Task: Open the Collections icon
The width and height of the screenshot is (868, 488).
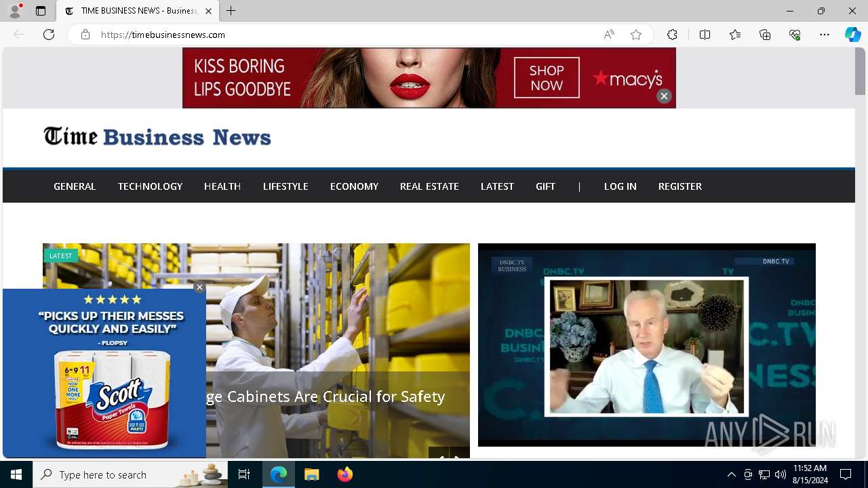Action: (x=765, y=35)
